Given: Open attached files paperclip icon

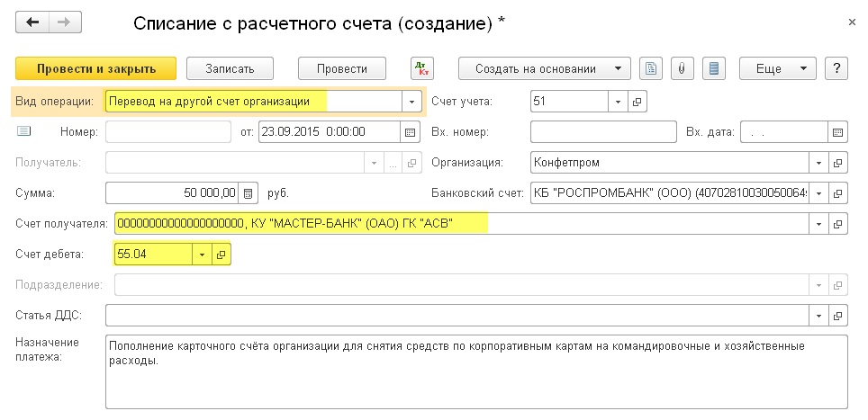Looking at the screenshot, I should point(683,68).
